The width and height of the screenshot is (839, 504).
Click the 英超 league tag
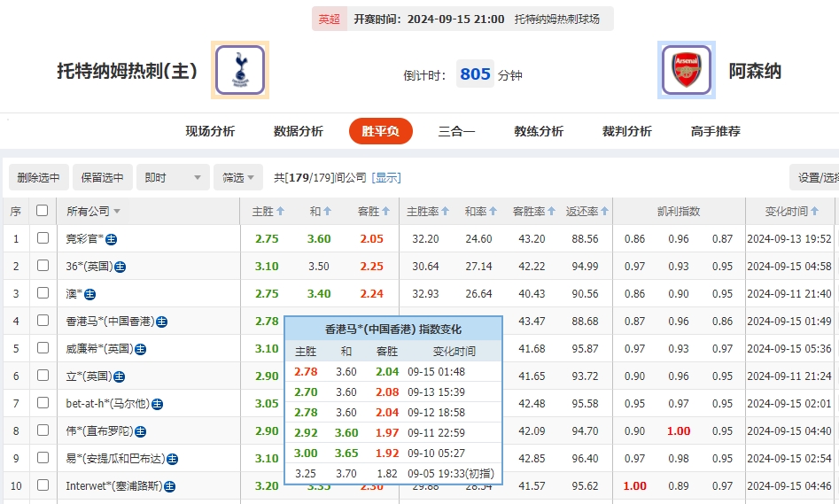coord(329,19)
